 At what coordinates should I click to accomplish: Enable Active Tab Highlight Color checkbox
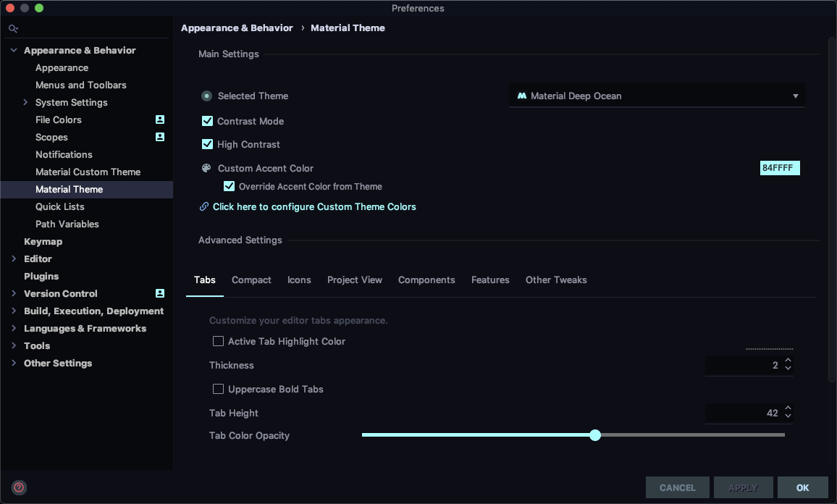tap(219, 341)
